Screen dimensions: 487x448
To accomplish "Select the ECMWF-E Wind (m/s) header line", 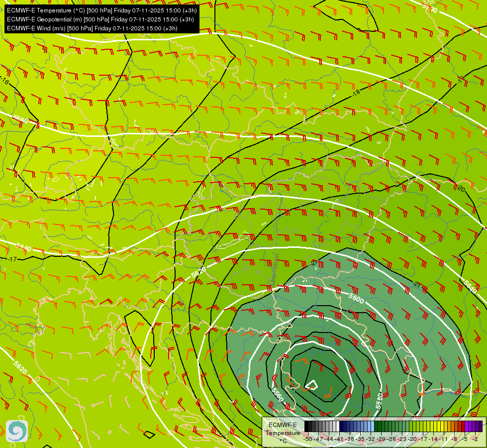I will pos(92,28).
